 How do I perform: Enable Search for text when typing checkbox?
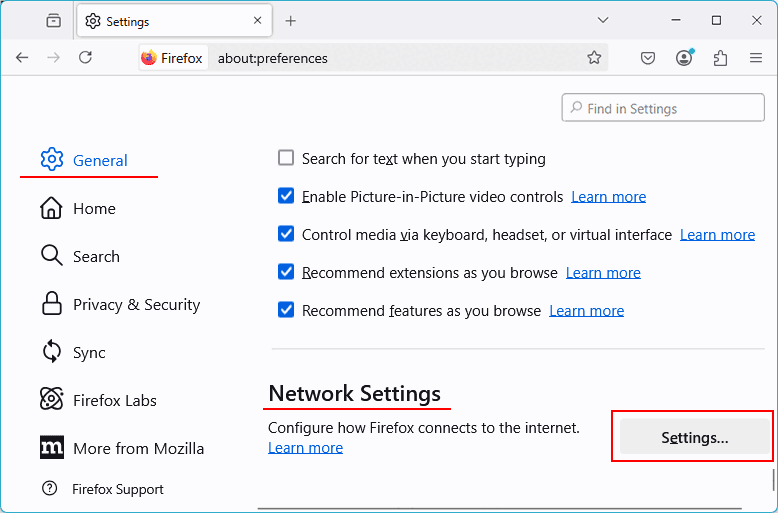pyautogui.click(x=286, y=158)
